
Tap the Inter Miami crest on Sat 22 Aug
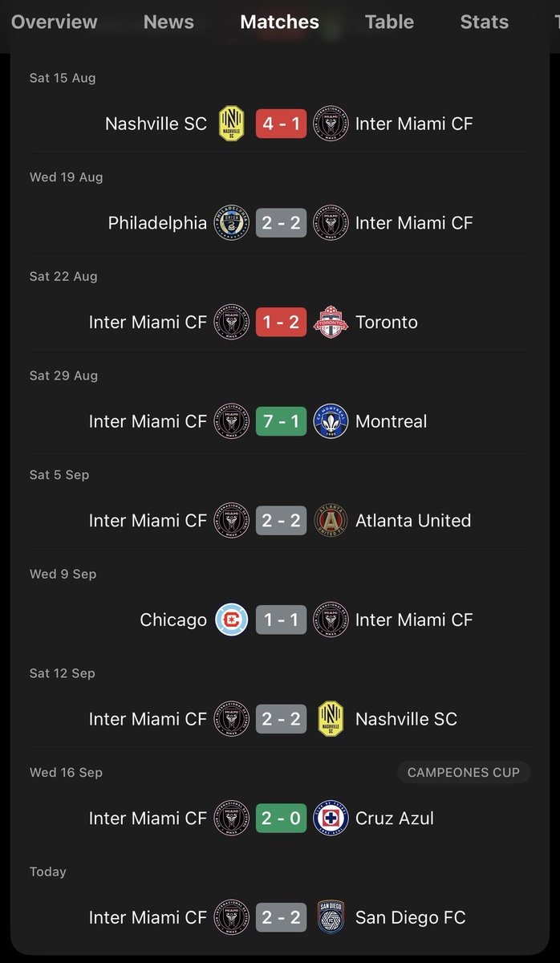click(232, 323)
